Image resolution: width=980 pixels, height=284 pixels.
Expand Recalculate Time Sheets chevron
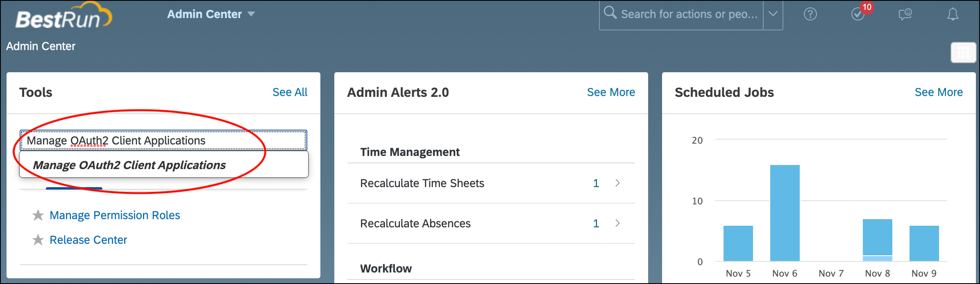(617, 183)
